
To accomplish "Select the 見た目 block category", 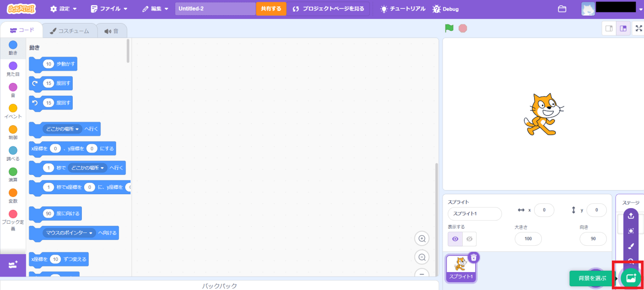I will [13, 70].
